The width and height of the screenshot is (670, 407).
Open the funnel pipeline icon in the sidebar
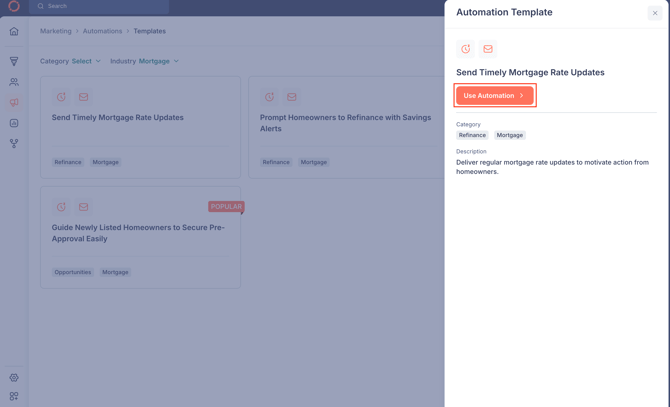click(x=14, y=61)
